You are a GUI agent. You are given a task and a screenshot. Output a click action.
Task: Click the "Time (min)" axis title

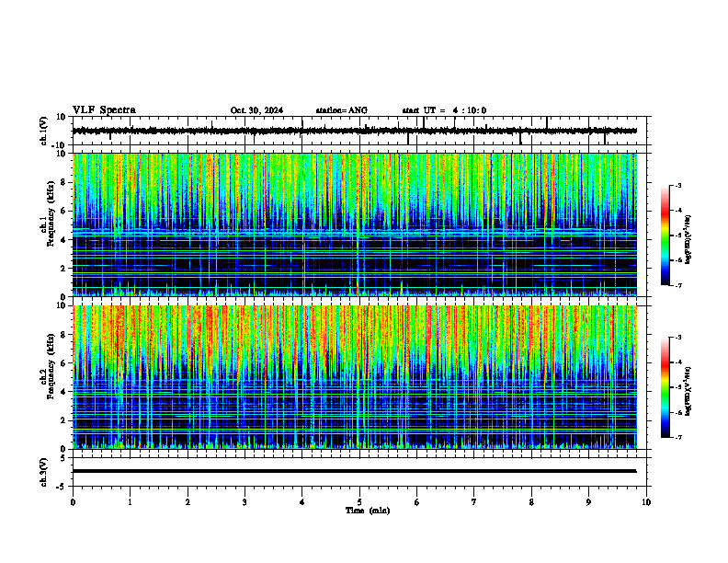pyautogui.click(x=368, y=511)
